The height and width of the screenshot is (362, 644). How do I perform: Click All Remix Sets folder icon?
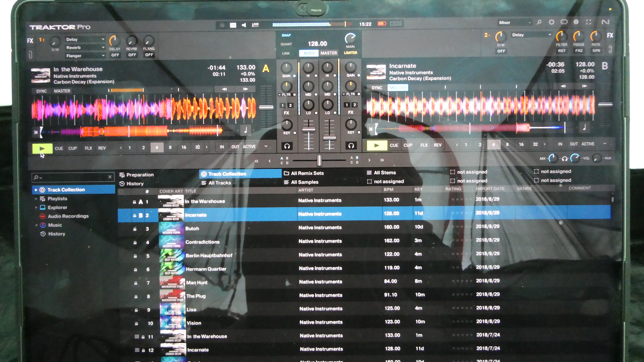coord(286,173)
